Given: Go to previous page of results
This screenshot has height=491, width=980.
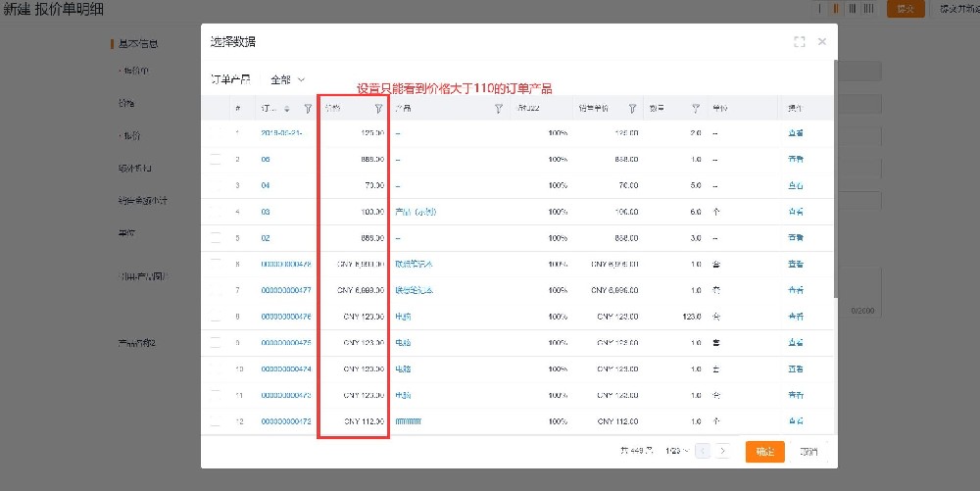Looking at the screenshot, I should pos(703,451).
